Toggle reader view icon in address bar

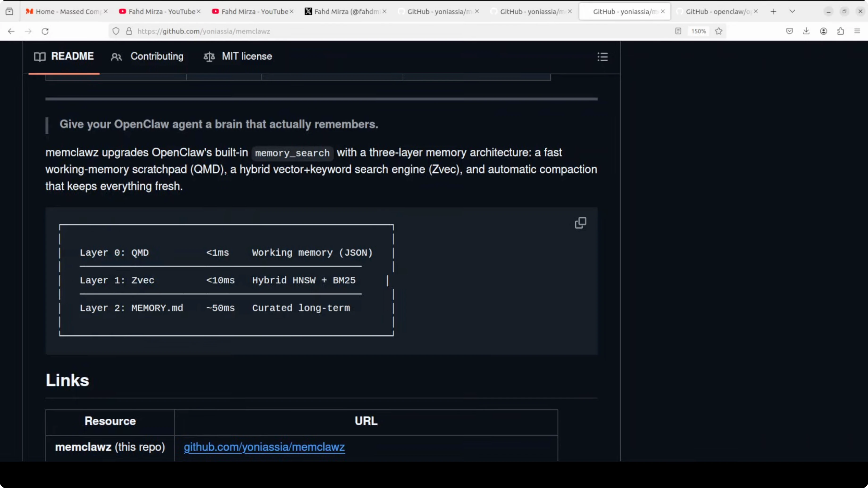[678, 31]
